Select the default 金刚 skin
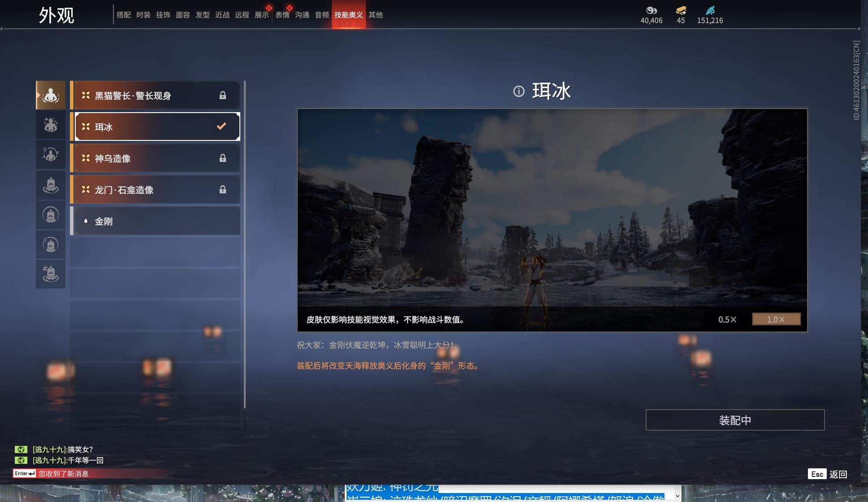The width and height of the screenshot is (868, 502). click(x=155, y=221)
